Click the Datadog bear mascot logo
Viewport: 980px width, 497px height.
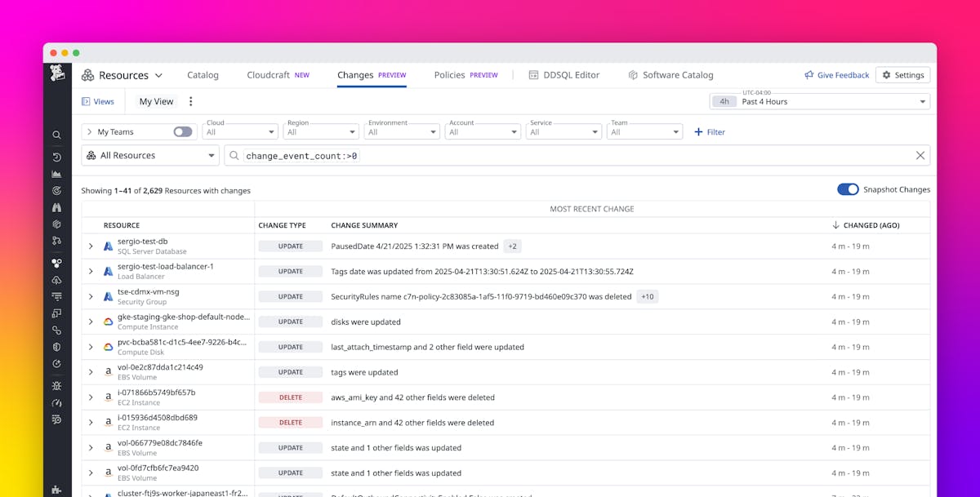tap(56, 73)
